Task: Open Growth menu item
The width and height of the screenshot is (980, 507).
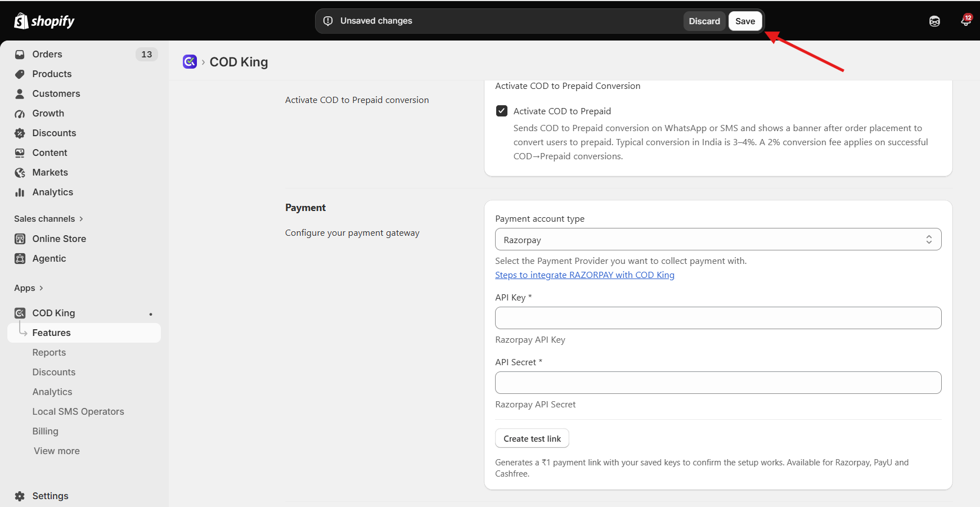Action: click(x=48, y=113)
